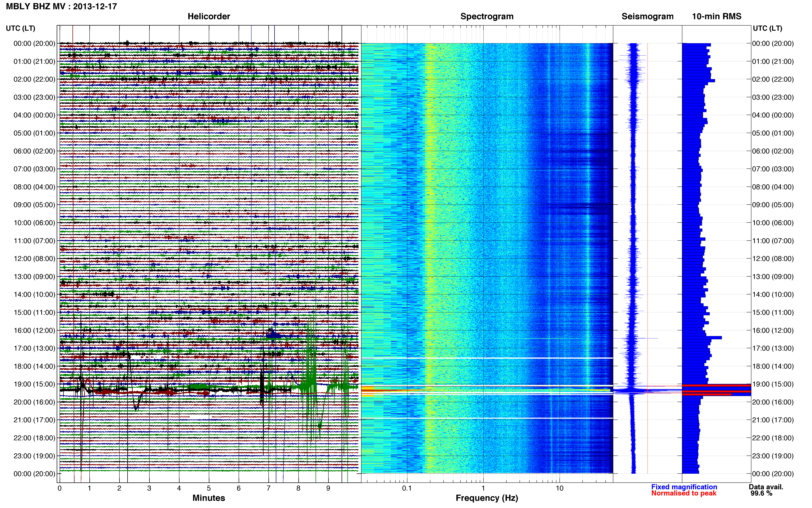
Task: Click left axis label 14:00 (10:00)
Action: [x=34, y=295]
